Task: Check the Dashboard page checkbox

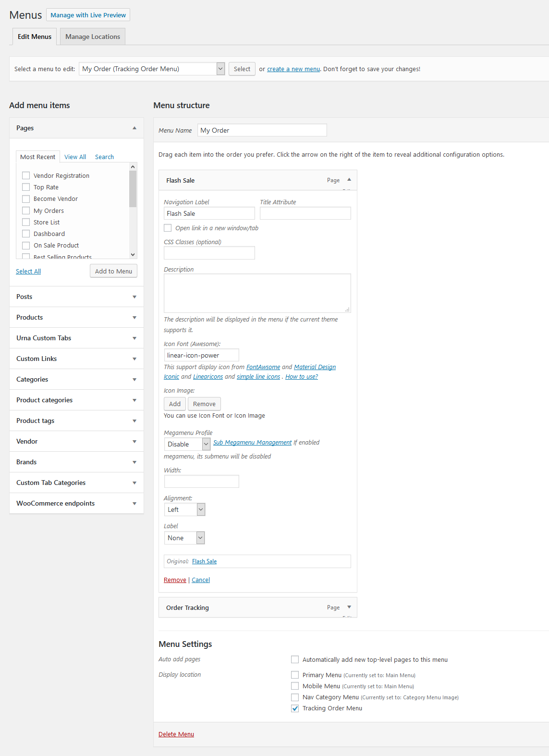Action: [26, 234]
